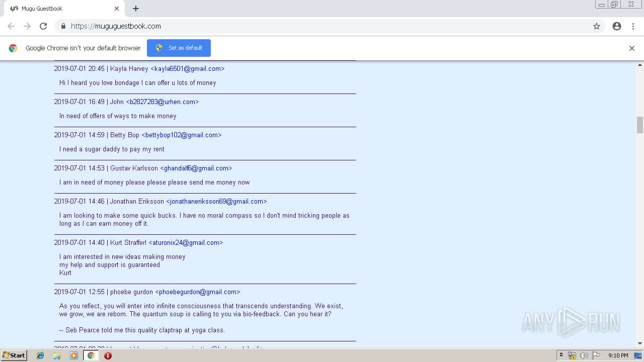Click entry header "2019-07-01 14:40 | Kurt Strafferl"
644x362 pixels.
point(100,242)
